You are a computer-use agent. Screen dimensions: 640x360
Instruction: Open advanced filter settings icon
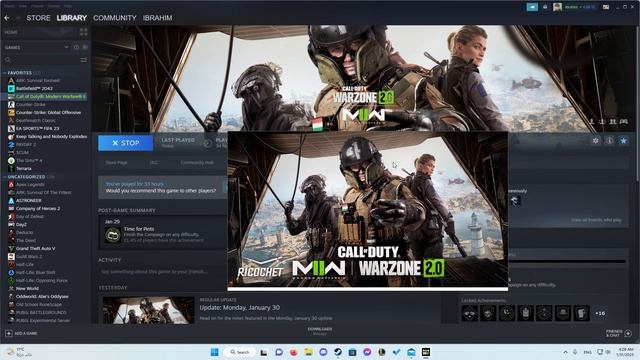coord(84,60)
